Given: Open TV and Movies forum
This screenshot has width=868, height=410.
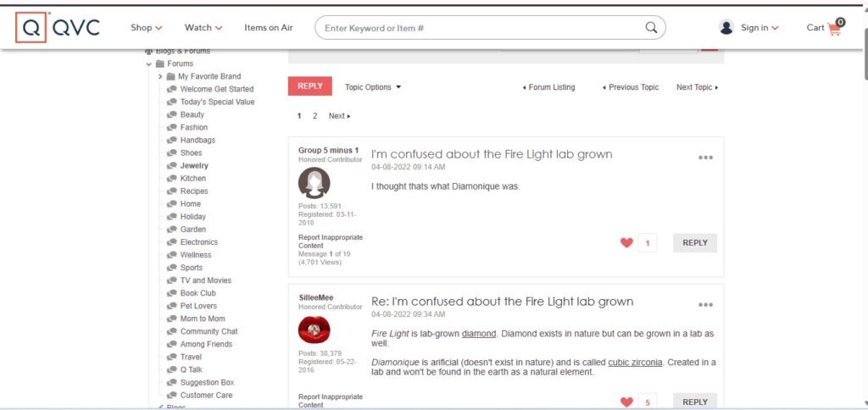Looking at the screenshot, I should coord(206,280).
